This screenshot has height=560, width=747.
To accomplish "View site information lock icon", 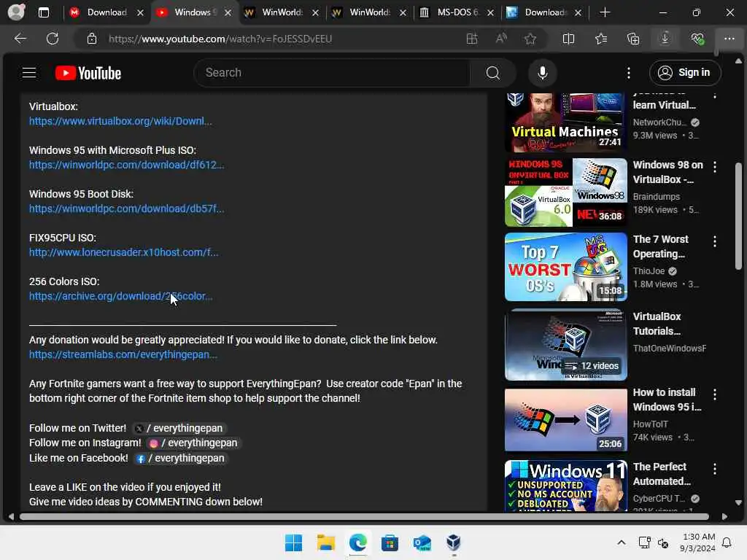I will pyautogui.click(x=92, y=39).
